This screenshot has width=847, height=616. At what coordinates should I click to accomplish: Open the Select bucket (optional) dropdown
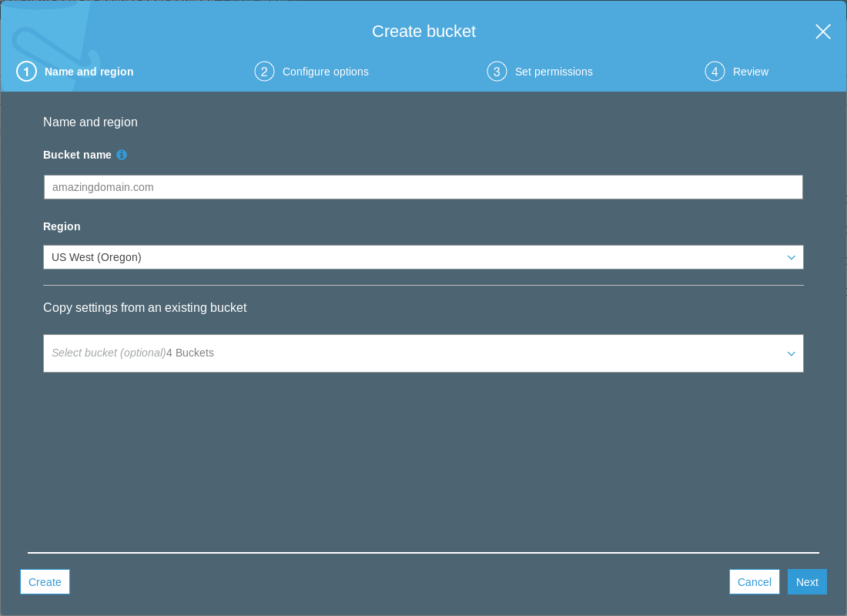pos(423,353)
